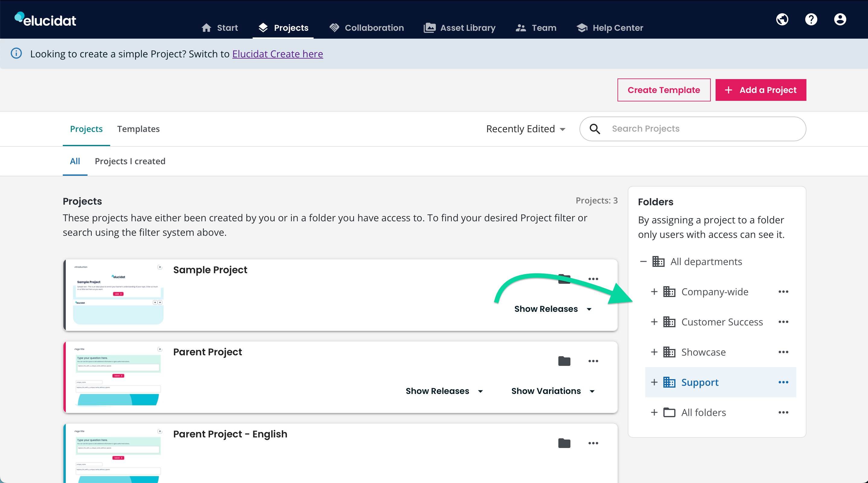Select the All filter tab
The width and height of the screenshot is (868, 483).
(75, 161)
